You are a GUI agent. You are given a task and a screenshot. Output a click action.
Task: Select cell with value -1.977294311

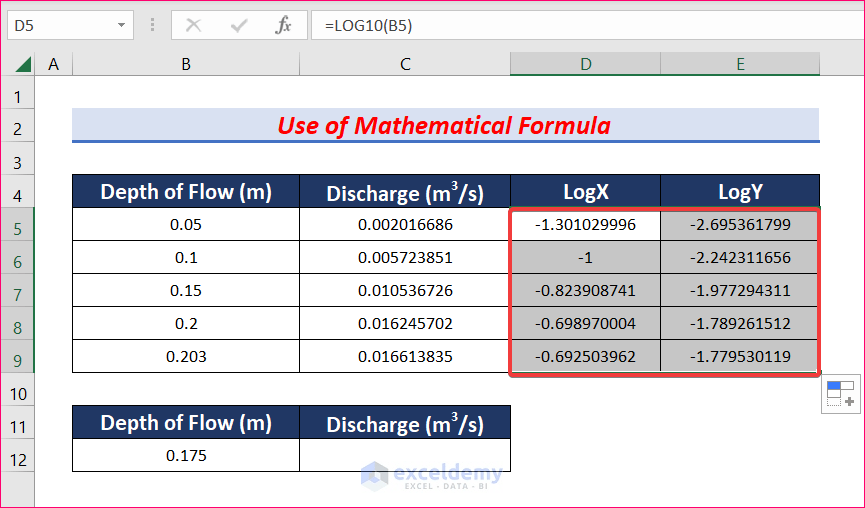740,291
